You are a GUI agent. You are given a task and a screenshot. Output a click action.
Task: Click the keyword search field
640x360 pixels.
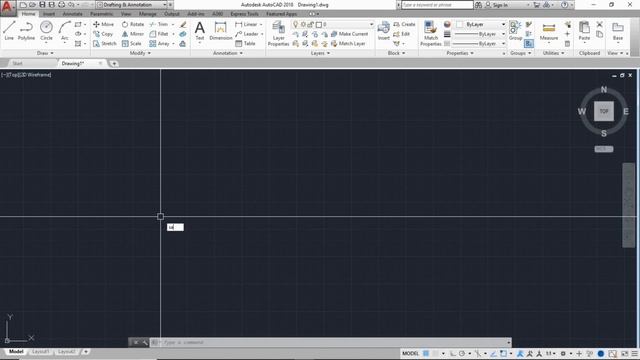tap(437, 5)
